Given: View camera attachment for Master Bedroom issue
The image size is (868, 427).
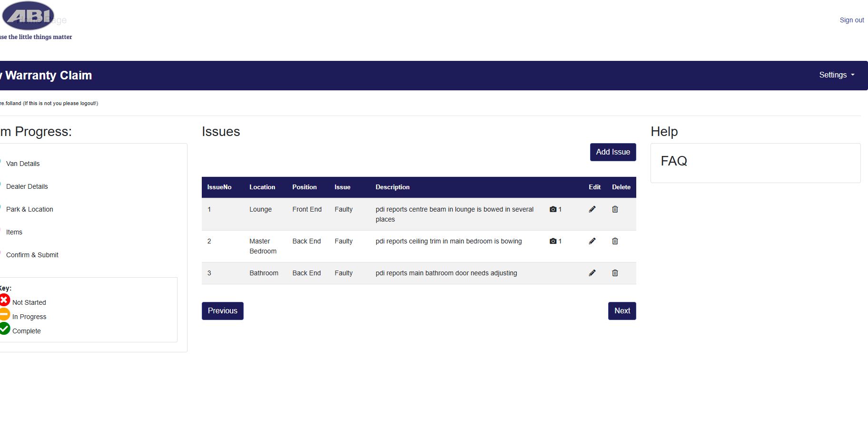Looking at the screenshot, I should pos(555,241).
